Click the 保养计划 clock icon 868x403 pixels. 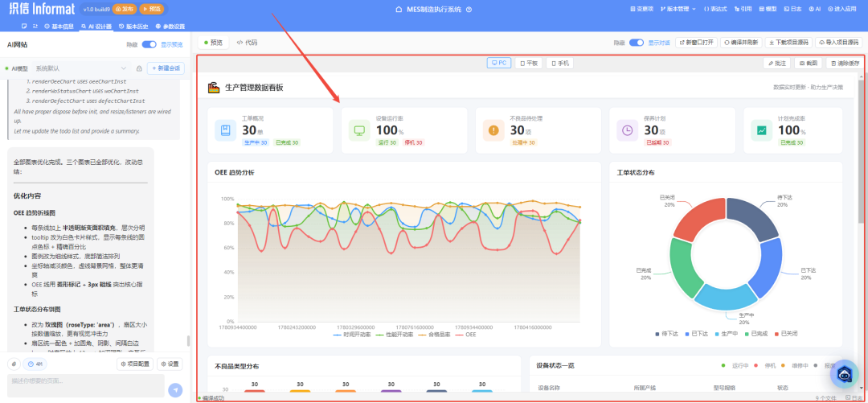click(x=627, y=130)
